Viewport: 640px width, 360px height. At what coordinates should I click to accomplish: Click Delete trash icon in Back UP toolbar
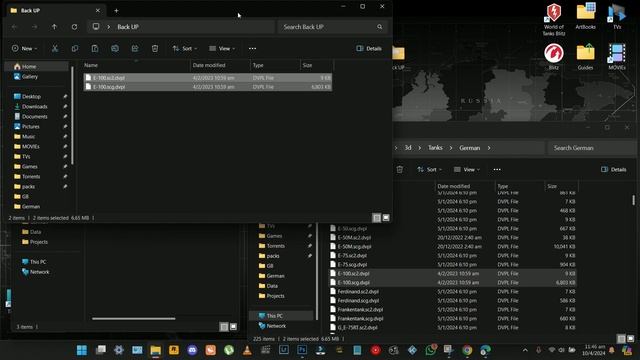pos(155,49)
